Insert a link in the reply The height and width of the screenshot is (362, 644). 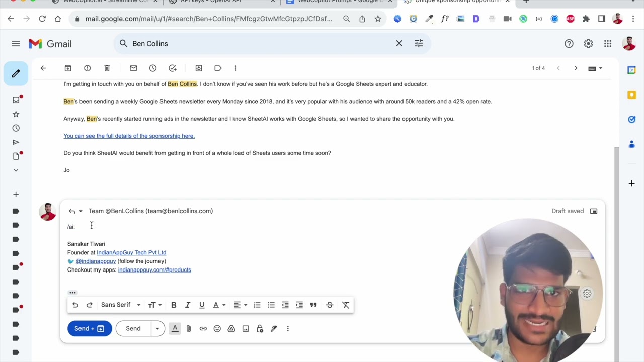203,329
